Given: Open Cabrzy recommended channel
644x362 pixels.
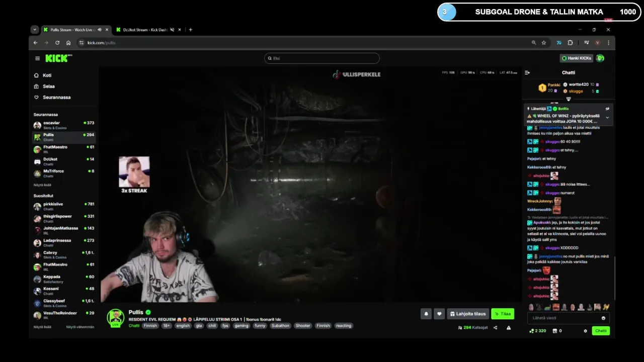Looking at the screenshot, I should coord(64,254).
